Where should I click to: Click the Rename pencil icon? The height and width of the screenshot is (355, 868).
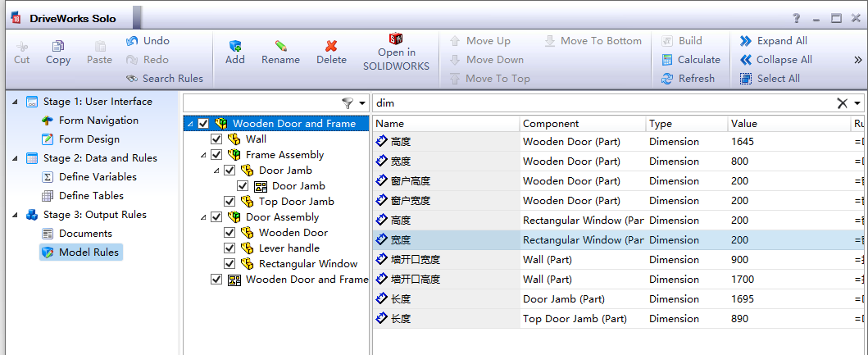280,46
